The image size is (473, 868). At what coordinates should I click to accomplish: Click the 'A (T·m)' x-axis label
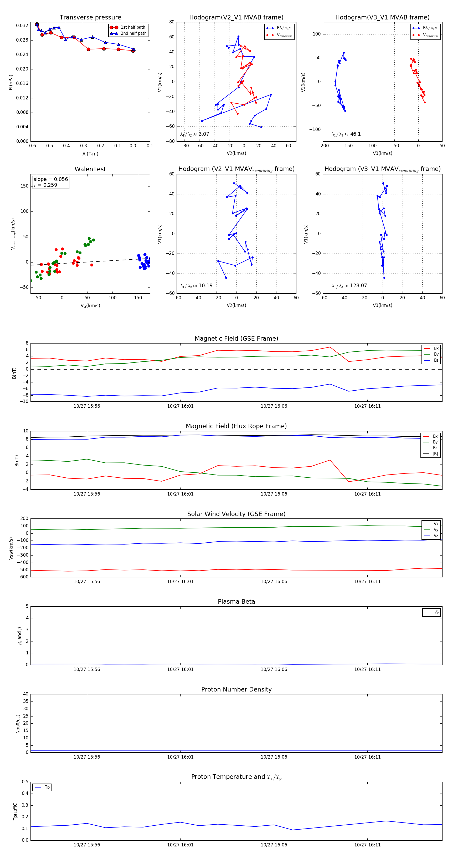(90, 154)
